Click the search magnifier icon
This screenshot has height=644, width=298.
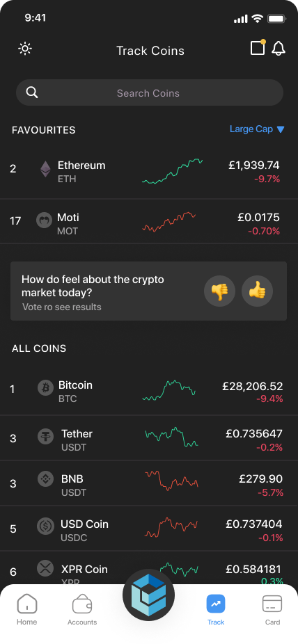click(x=32, y=92)
